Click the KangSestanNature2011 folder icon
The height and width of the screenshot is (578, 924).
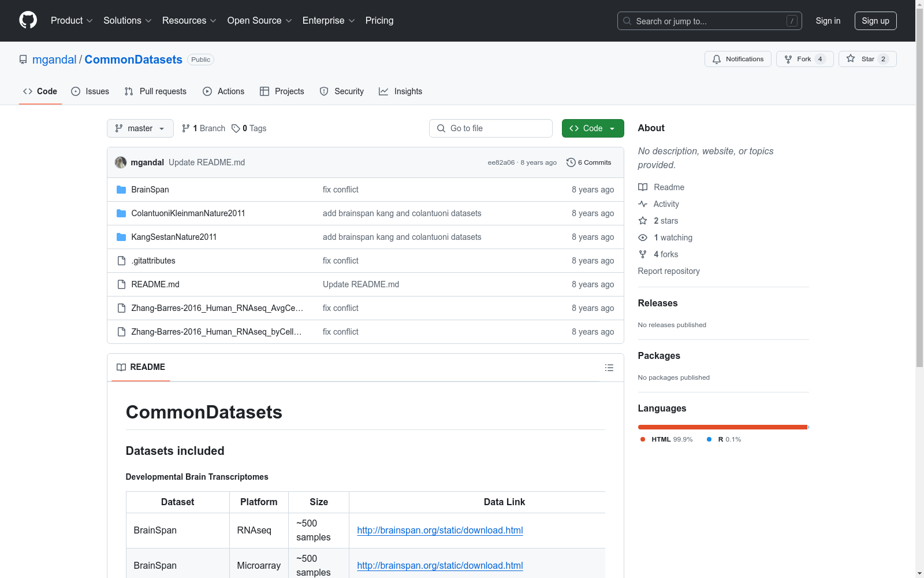(121, 237)
